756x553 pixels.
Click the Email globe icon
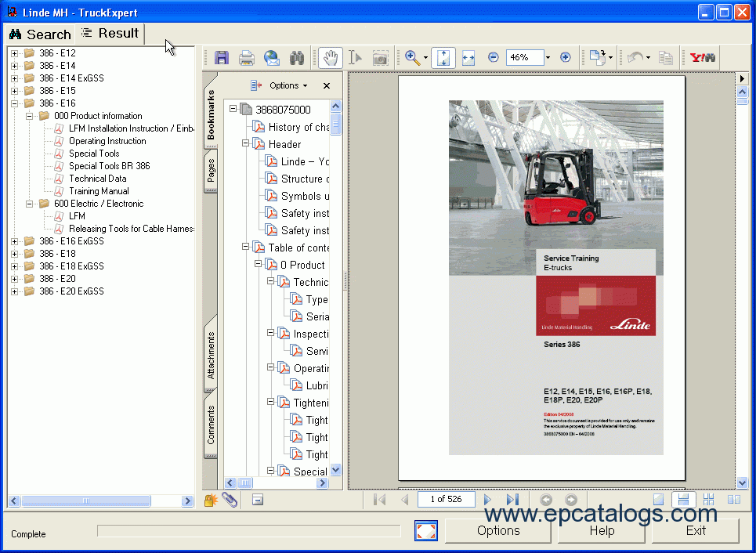(271, 58)
